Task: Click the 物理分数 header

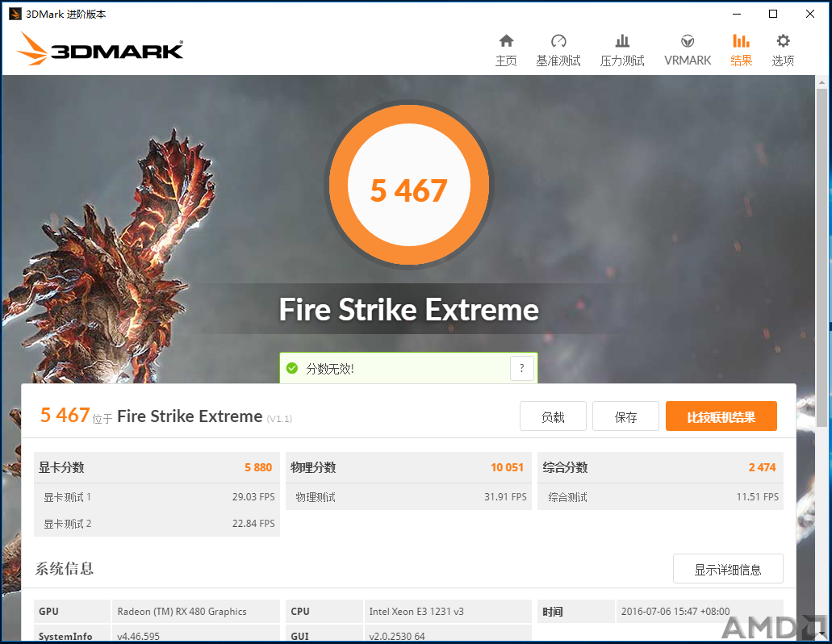Action: [313, 467]
